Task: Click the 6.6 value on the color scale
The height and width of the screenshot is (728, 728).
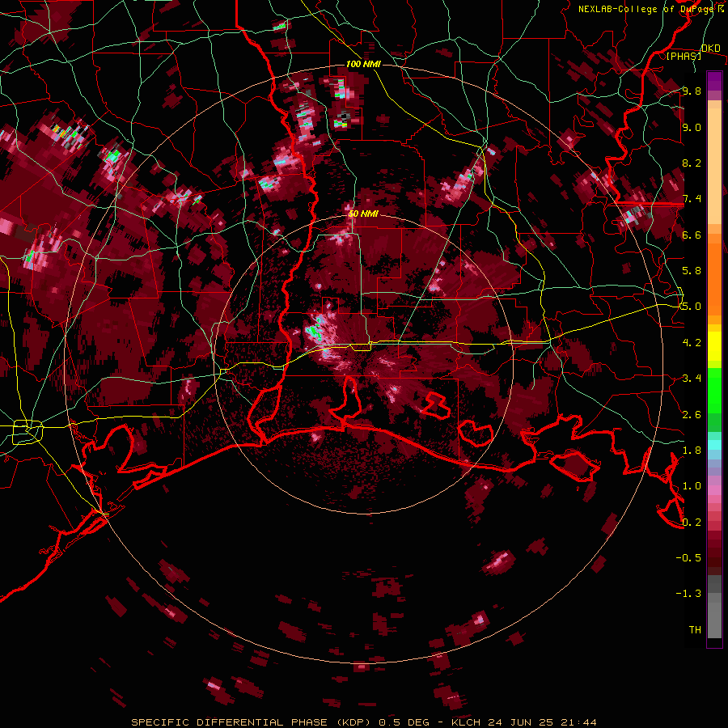Action: click(x=692, y=235)
